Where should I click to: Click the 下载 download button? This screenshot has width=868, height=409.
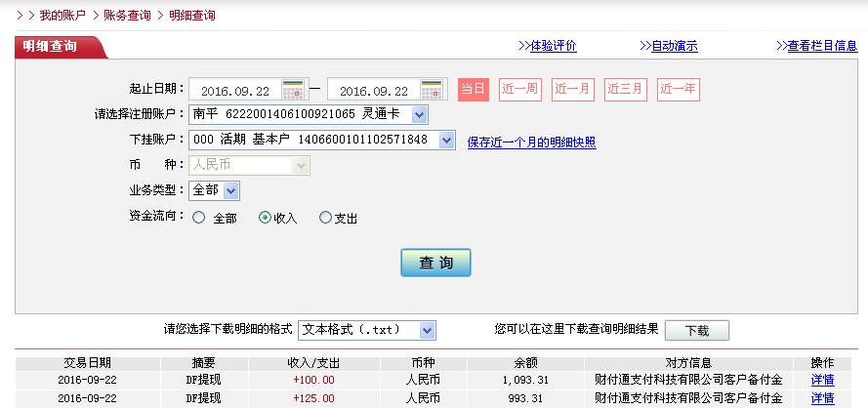click(x=696, y=331)
